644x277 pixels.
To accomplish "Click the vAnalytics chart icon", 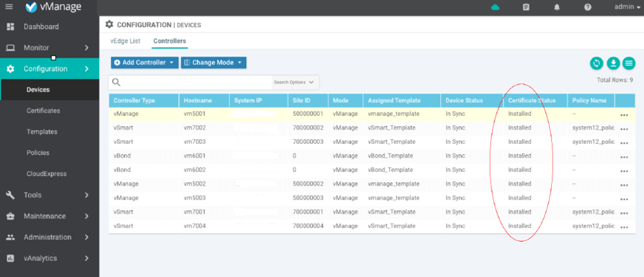I will pyautogui.click(x=11, y=258).
